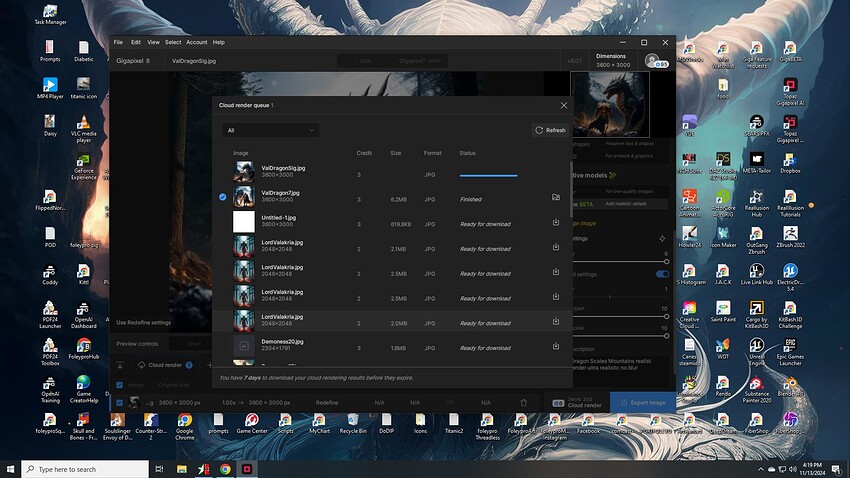Select the Dropbox desktop icon
Viewport: 850px width, 478px height.
click(790, 163)
